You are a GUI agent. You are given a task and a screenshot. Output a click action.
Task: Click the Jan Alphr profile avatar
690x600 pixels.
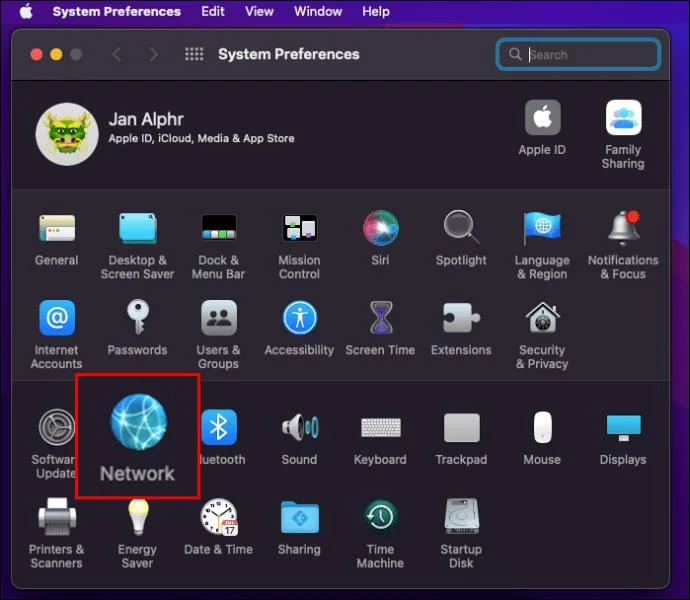pos(67,134)
